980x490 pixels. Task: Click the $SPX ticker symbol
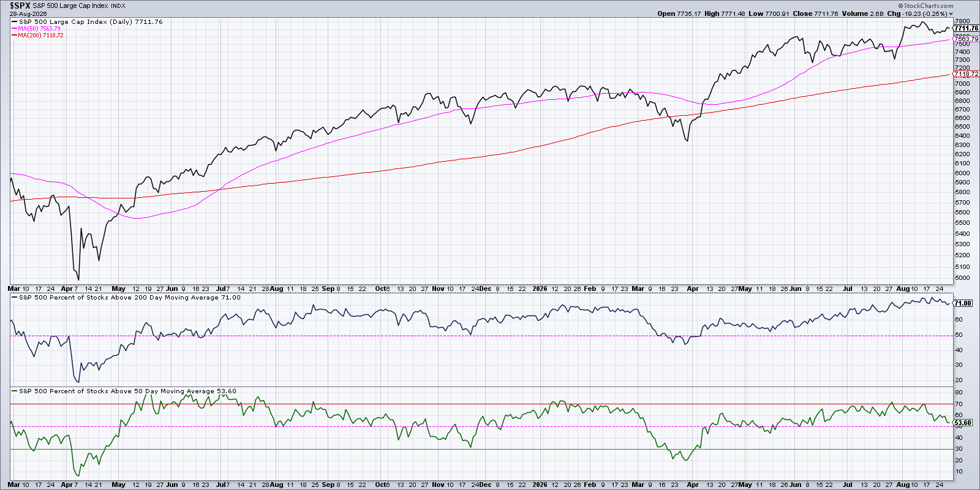pyautogui.click(x=20, y=6)
